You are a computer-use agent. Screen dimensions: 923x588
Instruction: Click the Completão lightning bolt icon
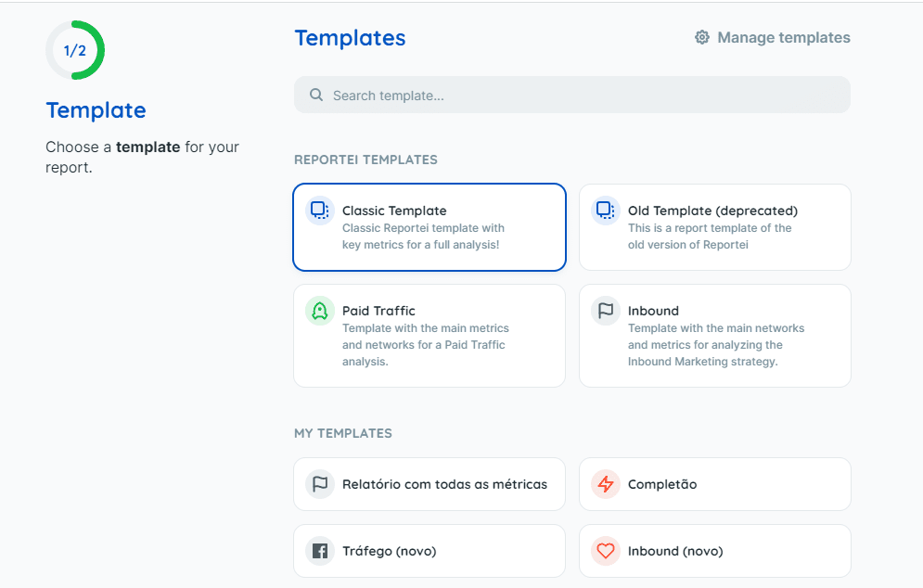[x=605, y=484]
